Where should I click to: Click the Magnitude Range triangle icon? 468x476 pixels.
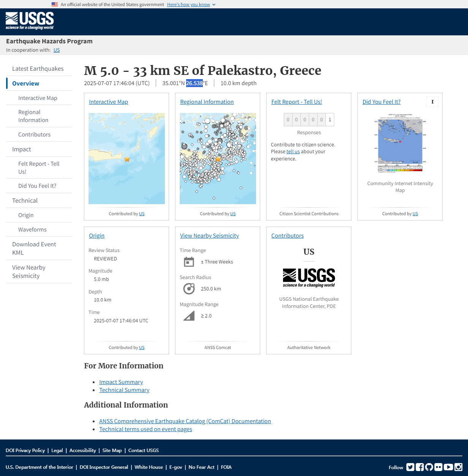[x=189, y=316]
